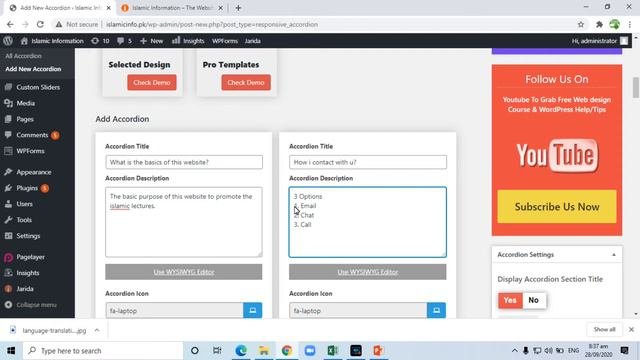
Task: Edit title 'What is the basics of this website?'
Action: (x=184, y=162)
